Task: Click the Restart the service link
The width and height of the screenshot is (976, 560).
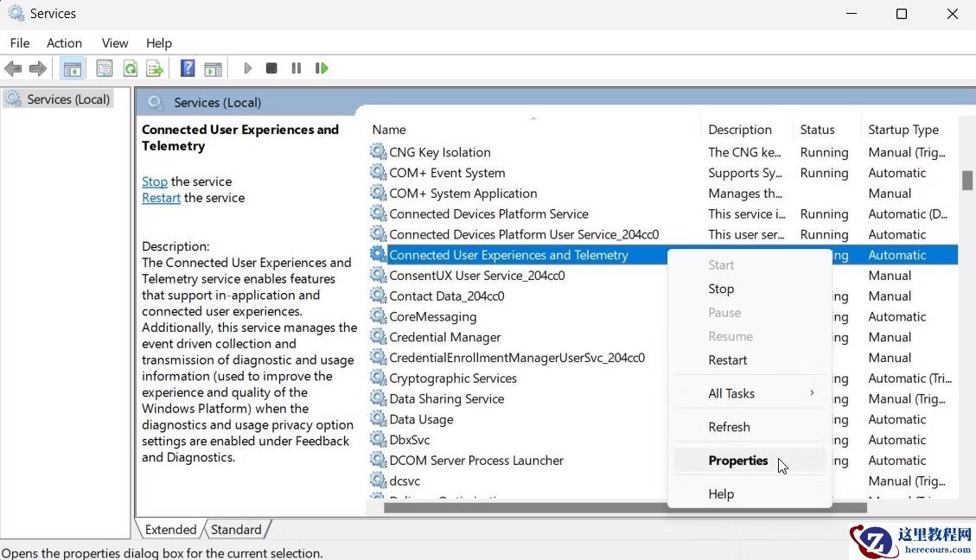Action: 161,198
